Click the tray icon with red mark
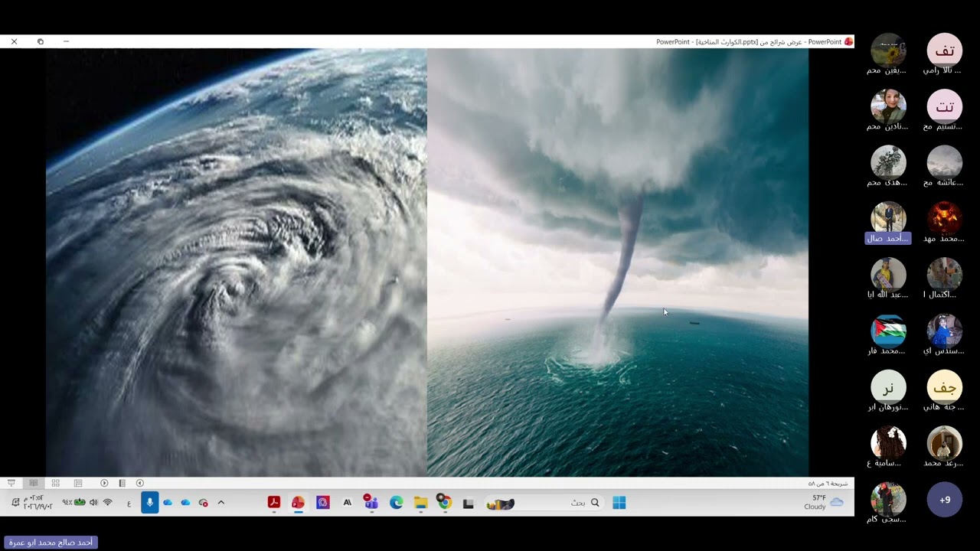Image resolution: width=980 pixels, height=551 pixels. 203,503
